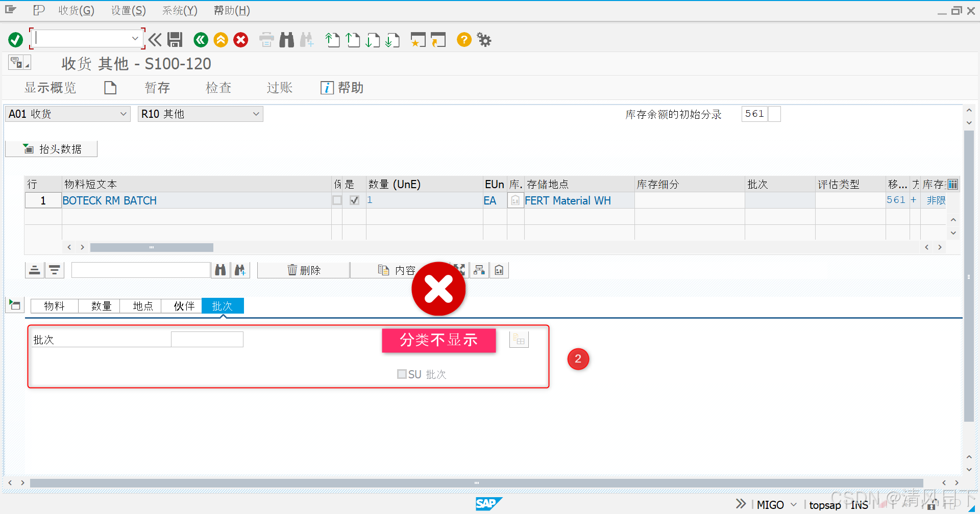Click the bottom horizontal scrollbar thumb

coord(476,482)
